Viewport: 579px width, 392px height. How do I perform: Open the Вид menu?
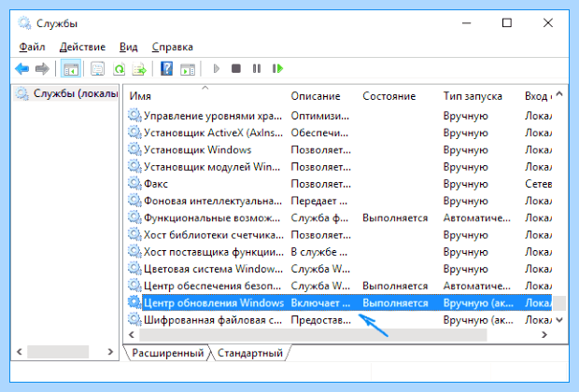tap(129, 47)
